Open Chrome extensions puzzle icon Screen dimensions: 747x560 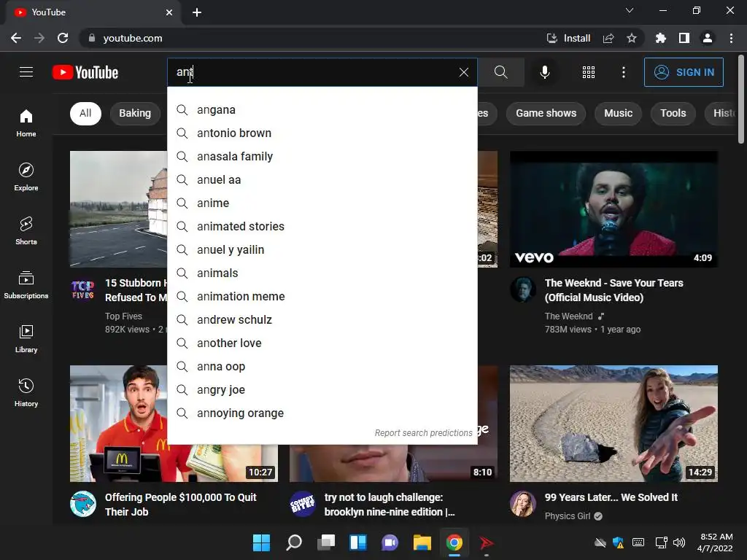click(660, 38)
